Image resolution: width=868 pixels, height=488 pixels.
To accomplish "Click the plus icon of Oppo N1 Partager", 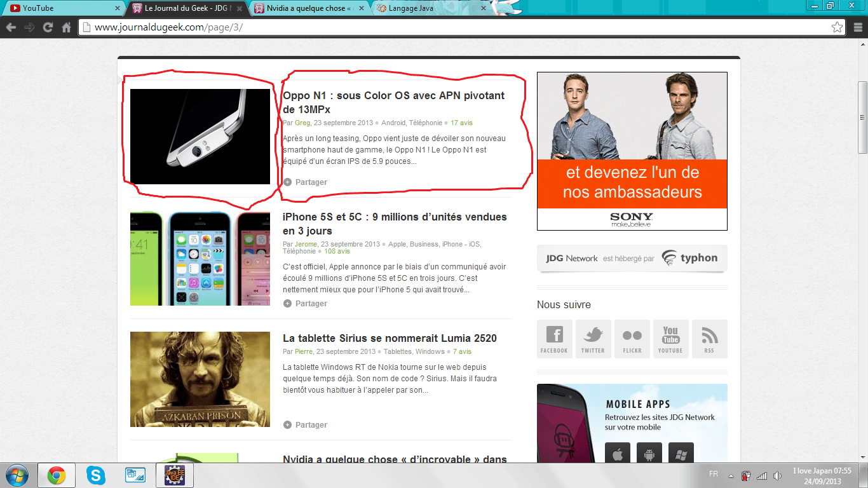I will 287,182.
